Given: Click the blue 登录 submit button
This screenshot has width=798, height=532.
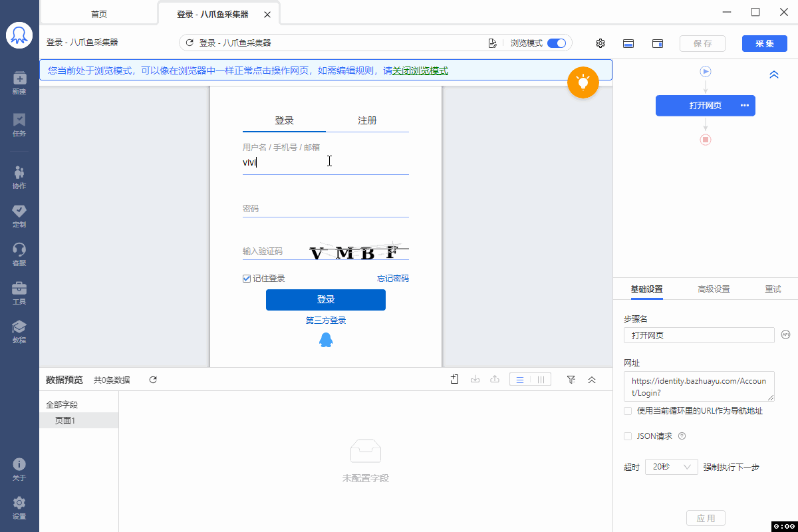Looking at the screenshot, I should [326, 300].
